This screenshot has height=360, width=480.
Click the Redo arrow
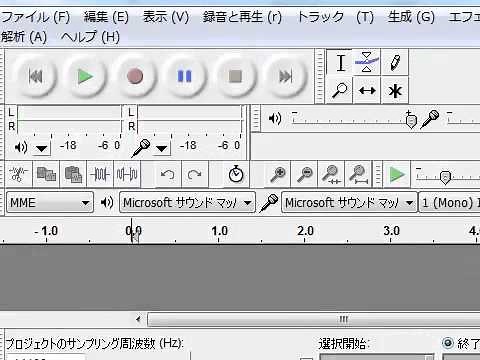pos(195,174)
